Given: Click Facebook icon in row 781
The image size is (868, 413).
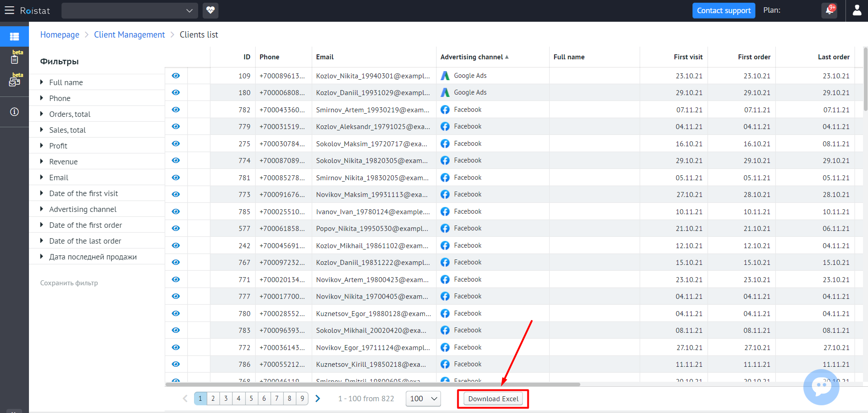Looking at the screenshot, I should [445, 178].
